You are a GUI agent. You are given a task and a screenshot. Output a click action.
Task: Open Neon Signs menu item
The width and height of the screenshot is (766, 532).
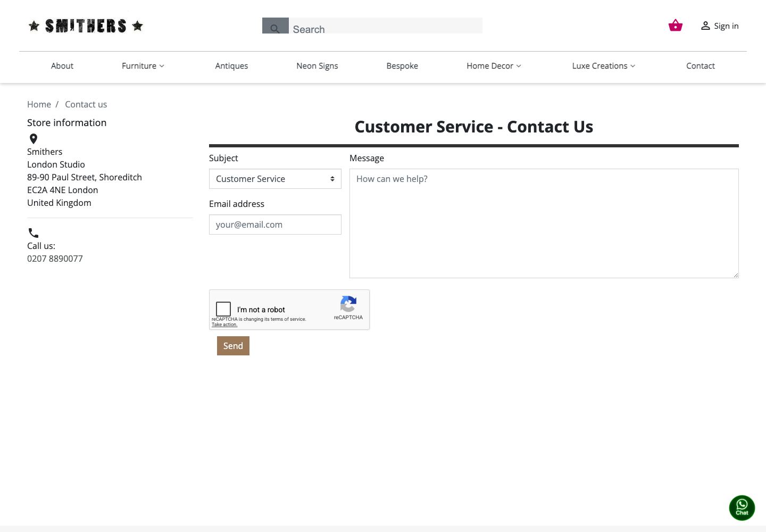click(317, 66)
